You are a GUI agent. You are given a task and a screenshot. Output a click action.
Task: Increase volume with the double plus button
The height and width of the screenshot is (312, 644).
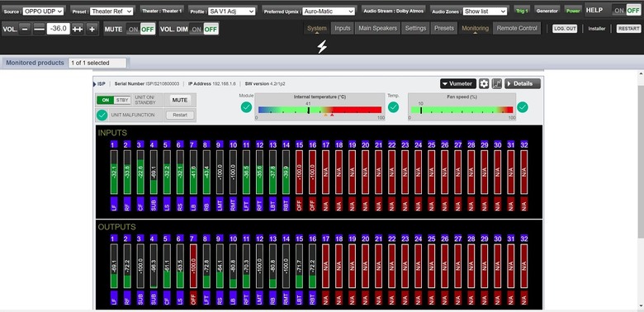(78, 29)
